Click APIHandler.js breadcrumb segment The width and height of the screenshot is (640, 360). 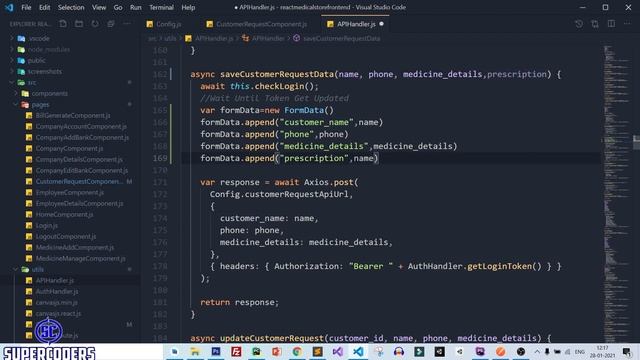(214, 38)
